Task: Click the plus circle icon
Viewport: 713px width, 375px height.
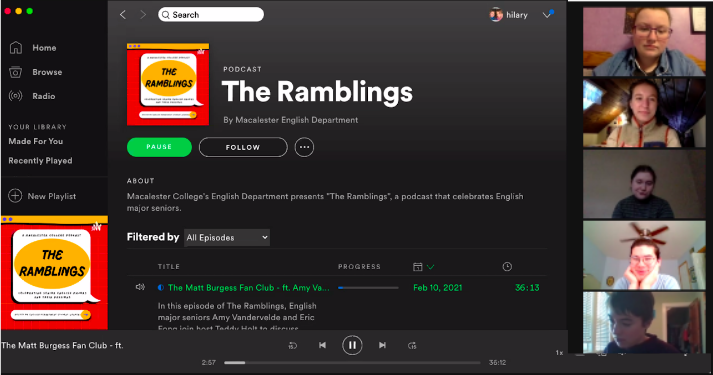Action: pyautogui.click(x=15, y=196)
